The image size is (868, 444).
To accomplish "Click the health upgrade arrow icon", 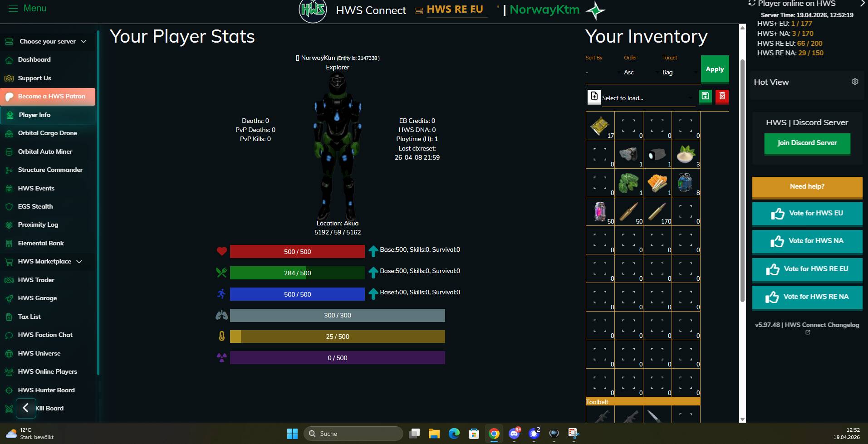I will coord(373,251).
